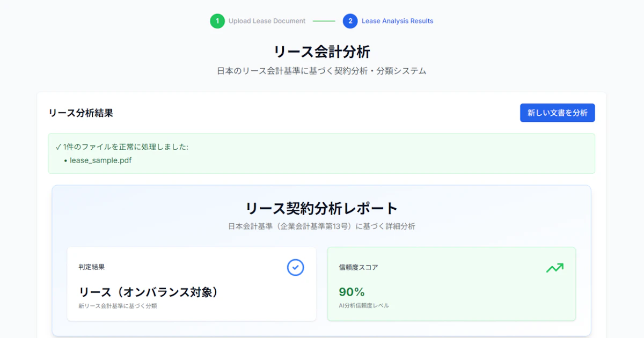Select the Lease Analysis Results step label
This screenshot has height=338, width=644.
click(397, 21)
